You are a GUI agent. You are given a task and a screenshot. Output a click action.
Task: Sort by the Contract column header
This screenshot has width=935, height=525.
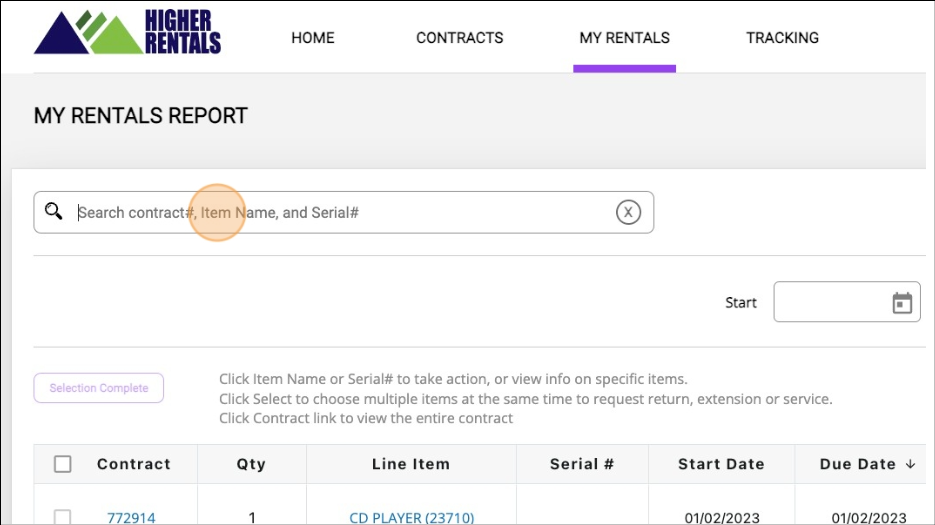coord(134,464)
